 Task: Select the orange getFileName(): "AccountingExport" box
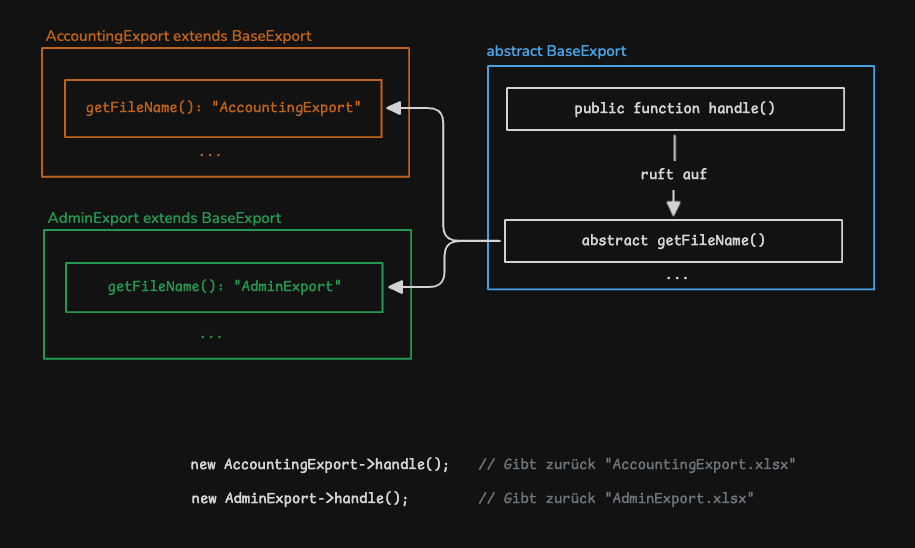[x=223, y=108]
